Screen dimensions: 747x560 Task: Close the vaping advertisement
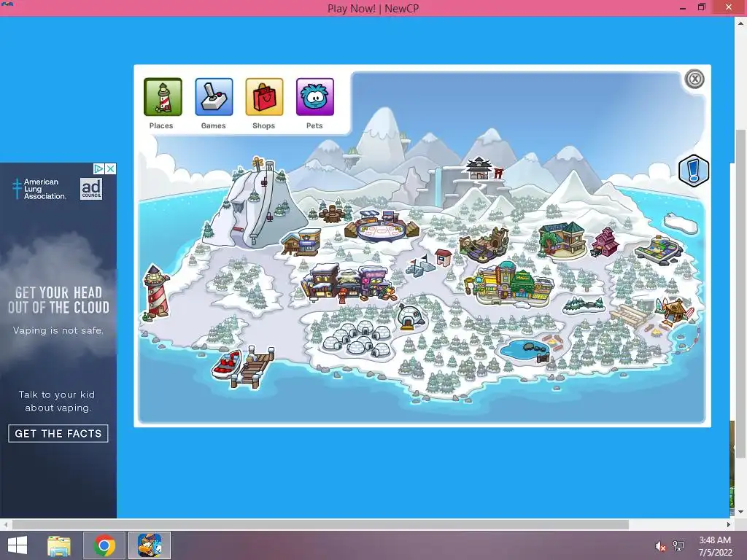click(x=111, y=168)
